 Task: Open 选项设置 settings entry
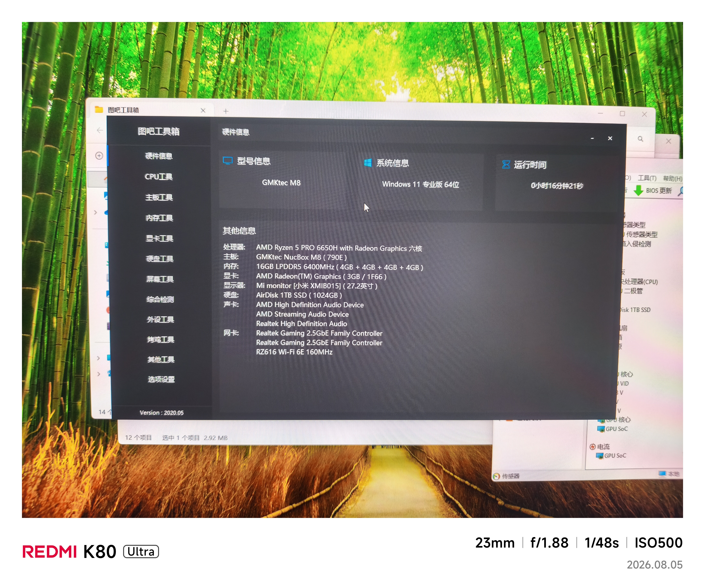[x=161, y=379]
